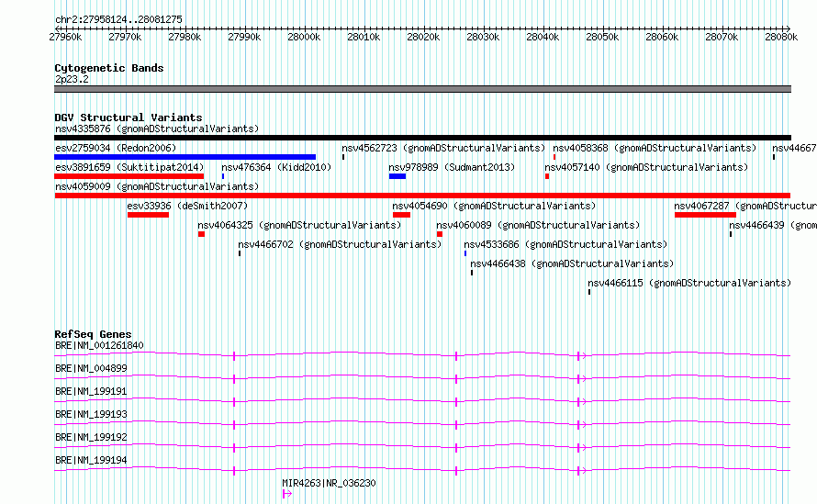Click the 28050k ruler position label
Screen dimensions: 817x504
point(602,37)
